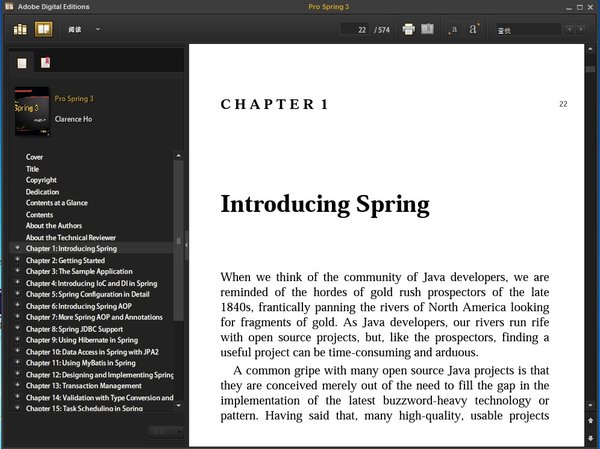This screenshot has height=449, width=600.
Task: Expand Chapter 6: Introducing Spring AOP
Action: (x=17, y=305)
